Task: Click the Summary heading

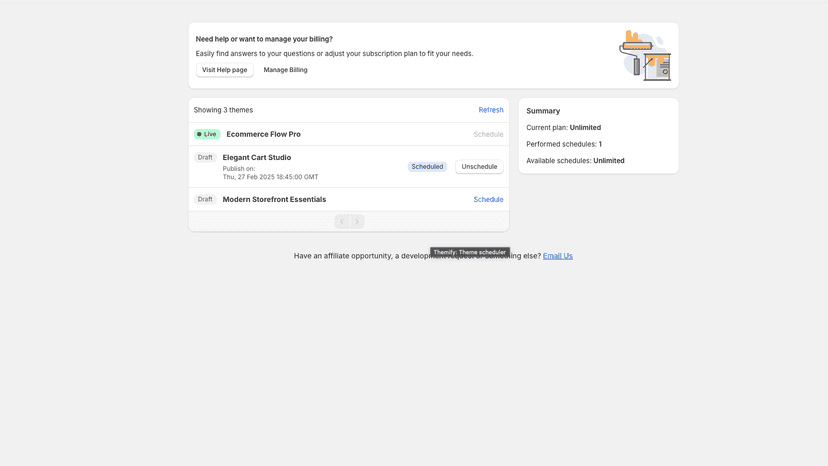Action: coord(543,111)
